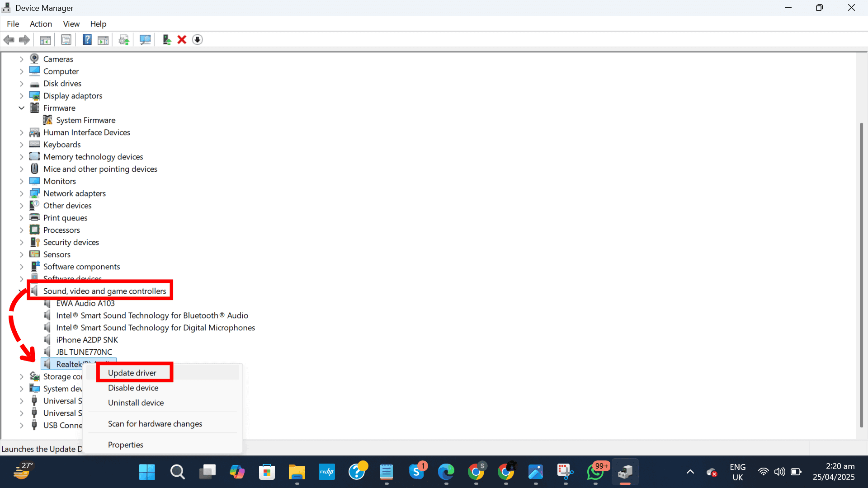This screenshot has width=868, height=488.
Task: Select Uninstall device from the context menu
Action: (136, 403)
